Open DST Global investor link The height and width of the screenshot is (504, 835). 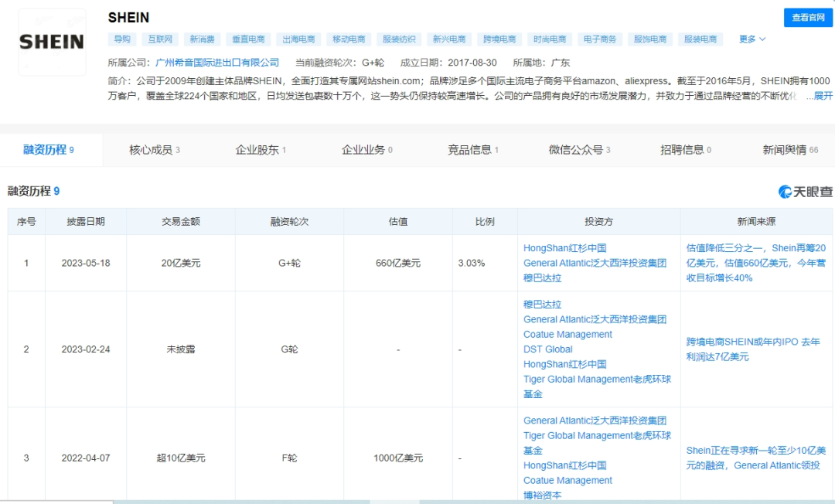coord(548,349)
